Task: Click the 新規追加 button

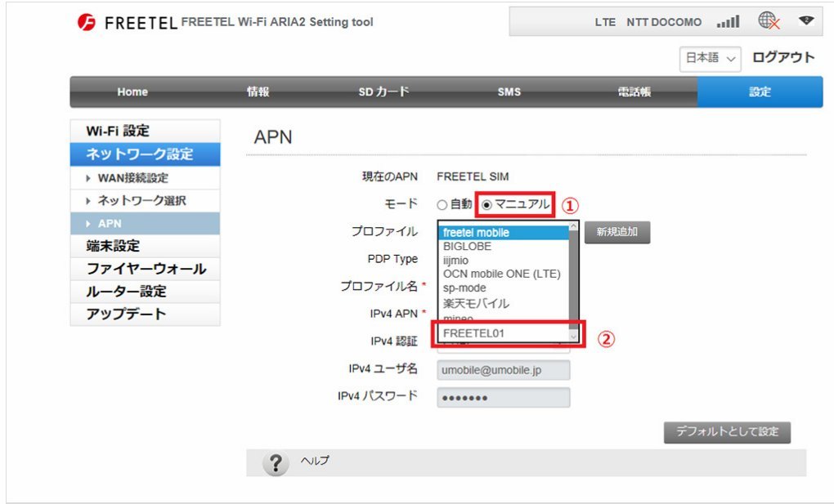Action: point(617,233)
